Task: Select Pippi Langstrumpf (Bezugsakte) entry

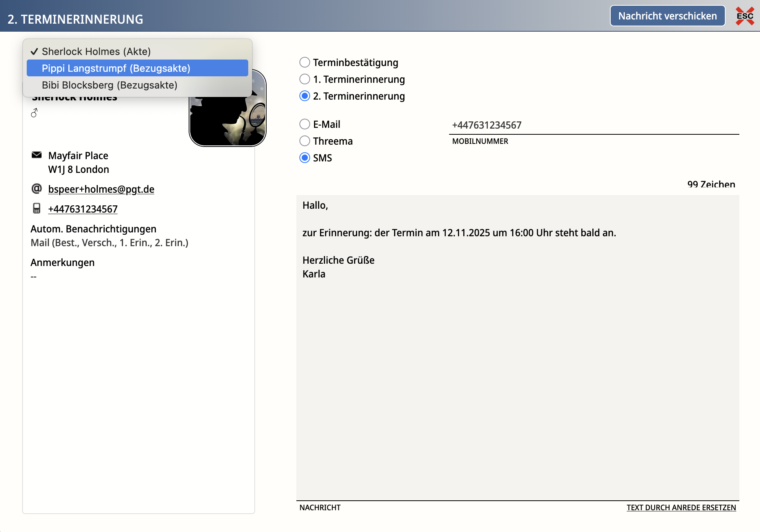Action: (x=116, y=68)
